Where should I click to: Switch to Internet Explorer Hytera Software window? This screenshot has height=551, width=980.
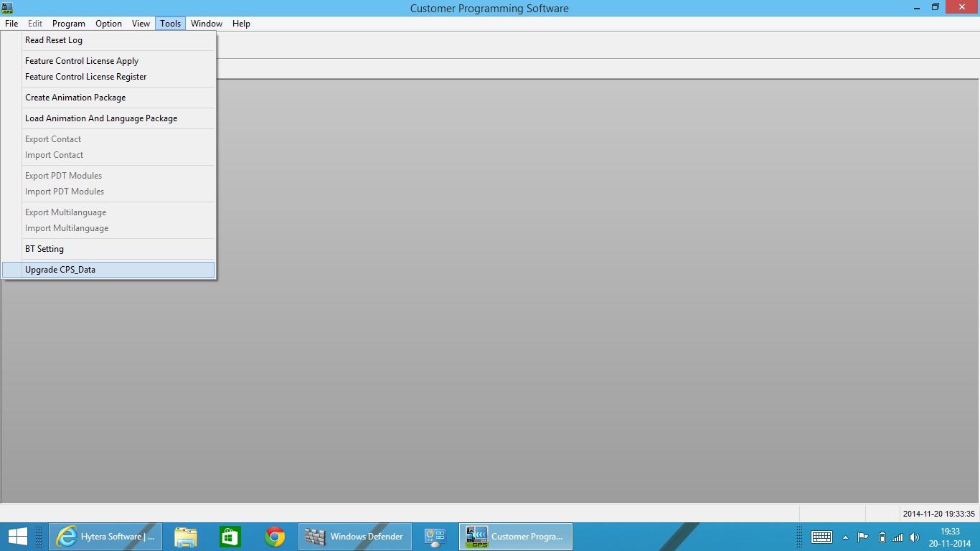(105, 536)
